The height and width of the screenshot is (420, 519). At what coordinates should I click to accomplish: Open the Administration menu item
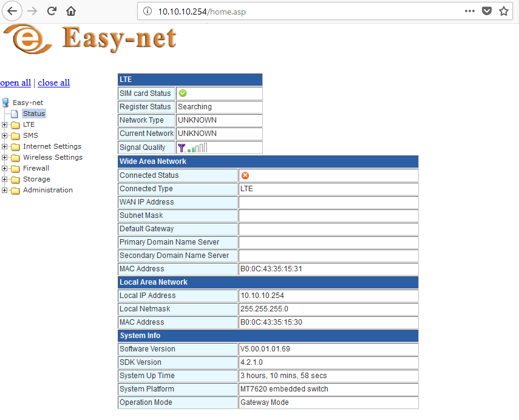click(x=48, y=190)
